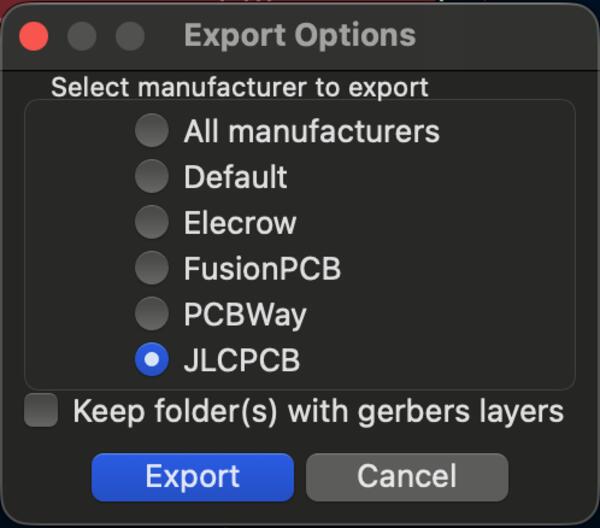The image size is (600, 528).
Task: Click the 'FusionPCB' option label text
Action: [262, 268]
